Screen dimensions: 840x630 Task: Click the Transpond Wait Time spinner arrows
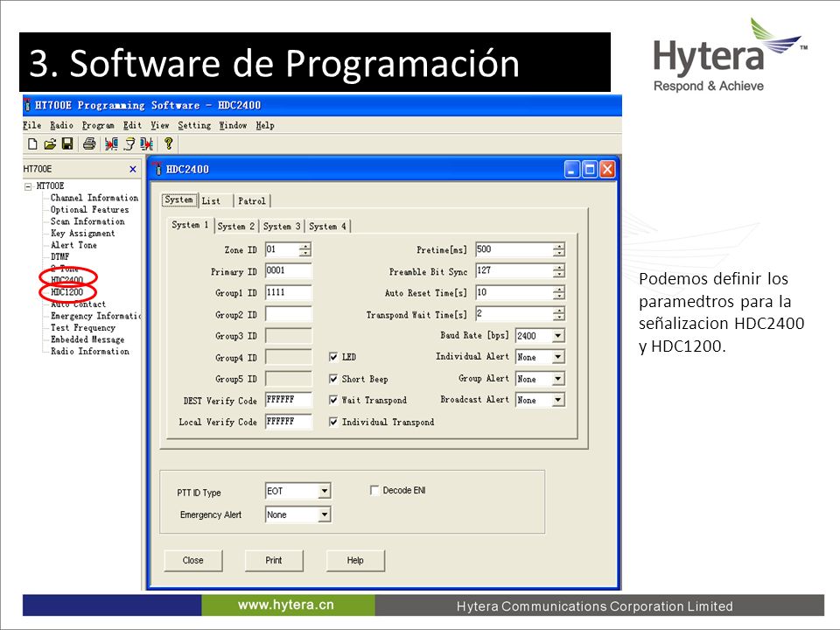(x=559, y=314)
